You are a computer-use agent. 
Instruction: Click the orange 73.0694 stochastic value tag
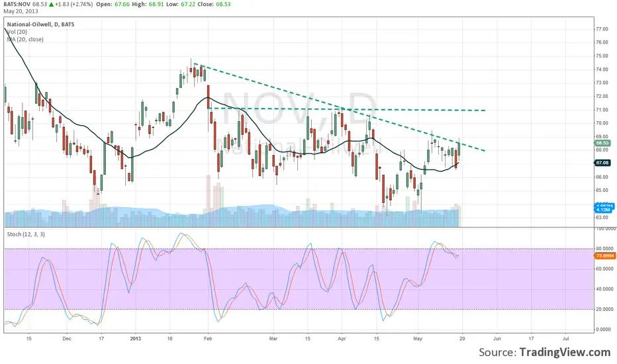tap(605, 255)
